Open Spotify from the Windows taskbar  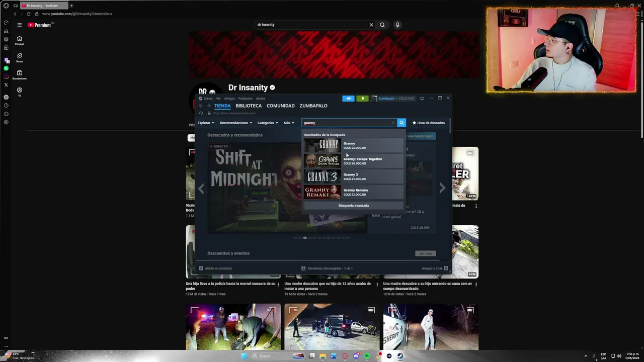tap(367, 356)
